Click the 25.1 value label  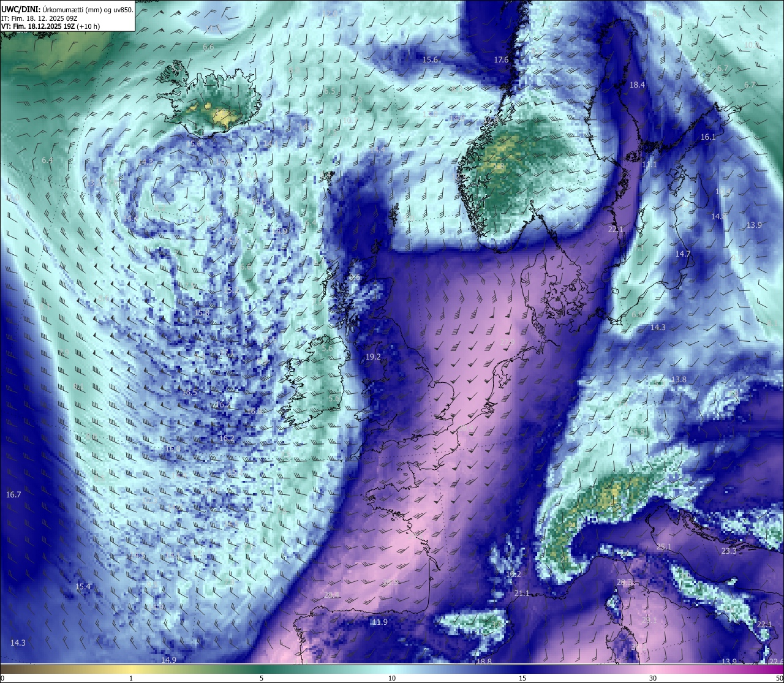click(664, 546)
